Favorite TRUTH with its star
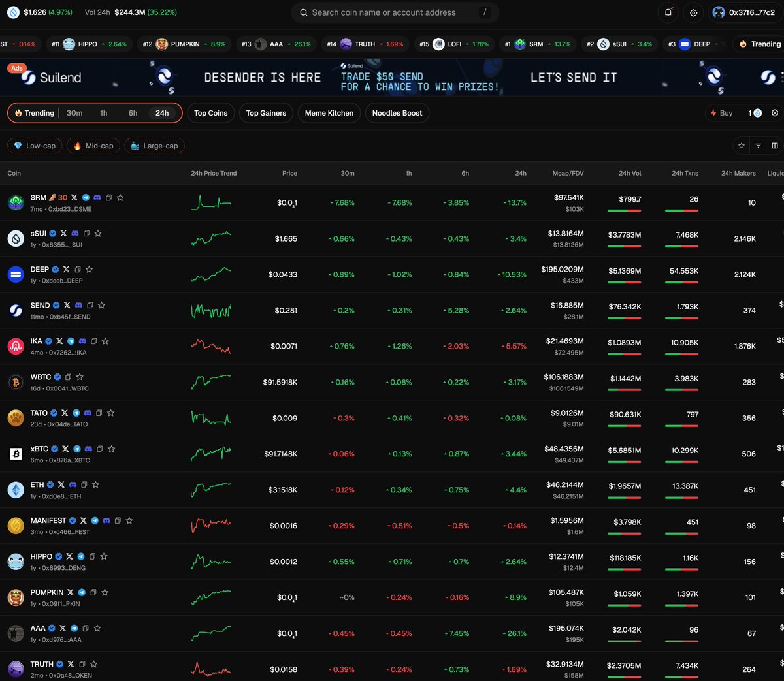This screenshot has height=681, width=784. (x=93, y=664)
